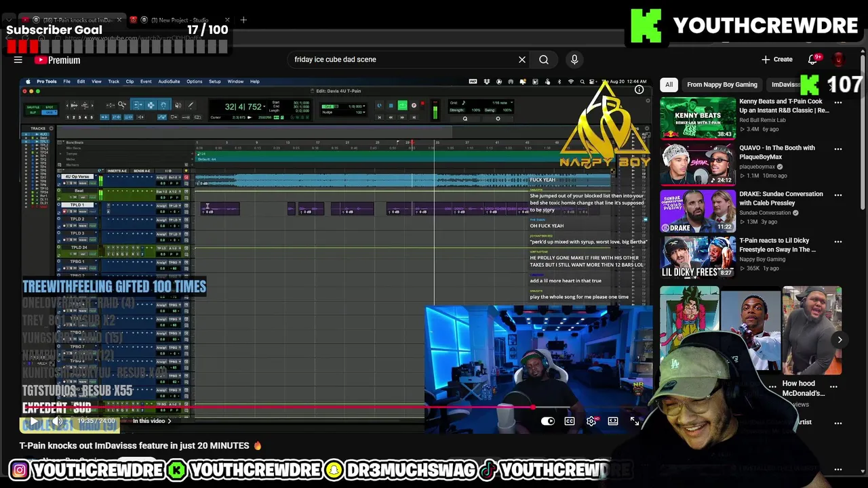
Task: Click the Wi-Fi icon in macOS menu bar
Action: (571, 81)
